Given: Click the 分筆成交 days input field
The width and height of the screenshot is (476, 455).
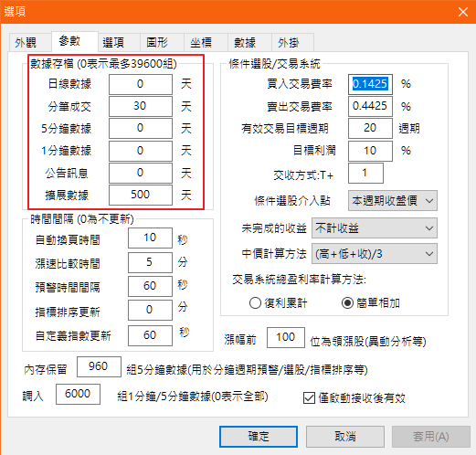Looking at the screenshot, I should coord(141,106).
